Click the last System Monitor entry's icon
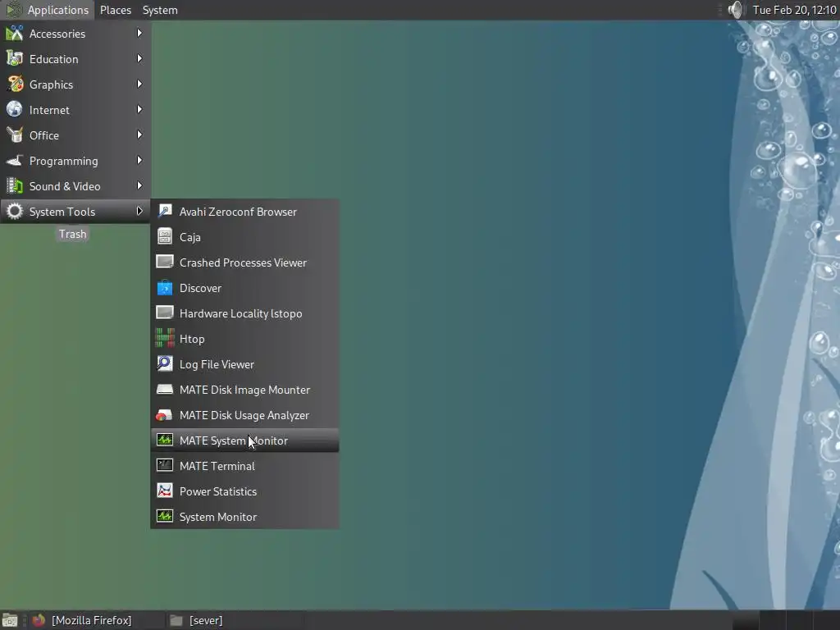This screenshot has height=630, width=840. coord(165,517)
